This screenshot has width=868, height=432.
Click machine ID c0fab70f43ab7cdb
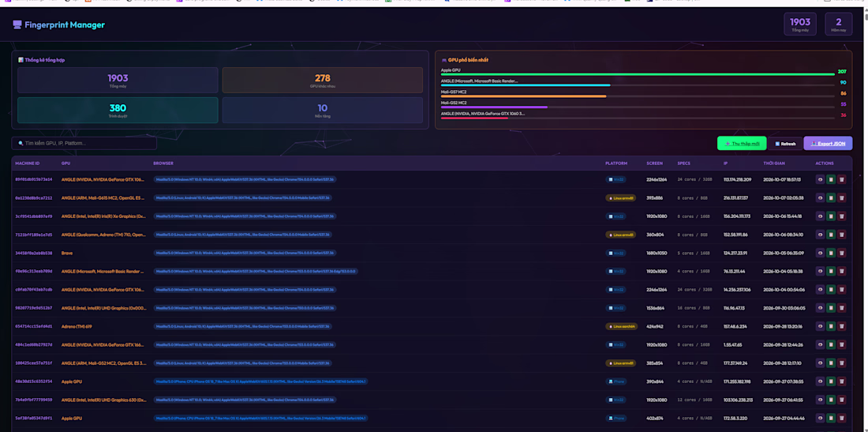34,290
